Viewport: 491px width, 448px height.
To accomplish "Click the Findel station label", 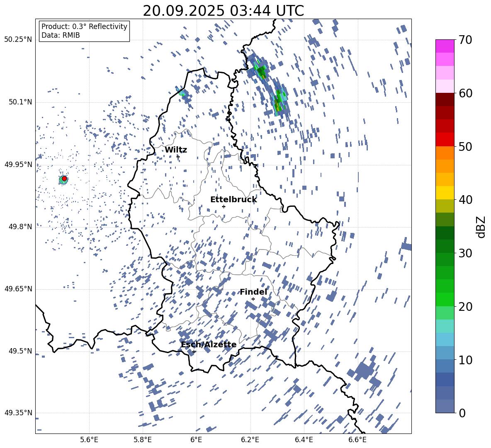I will [253, 292].
